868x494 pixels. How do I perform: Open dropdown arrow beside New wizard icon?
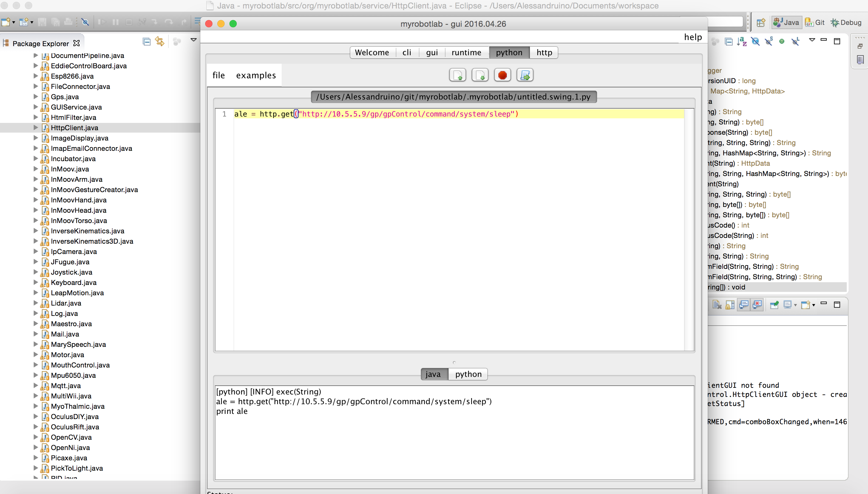14,23
